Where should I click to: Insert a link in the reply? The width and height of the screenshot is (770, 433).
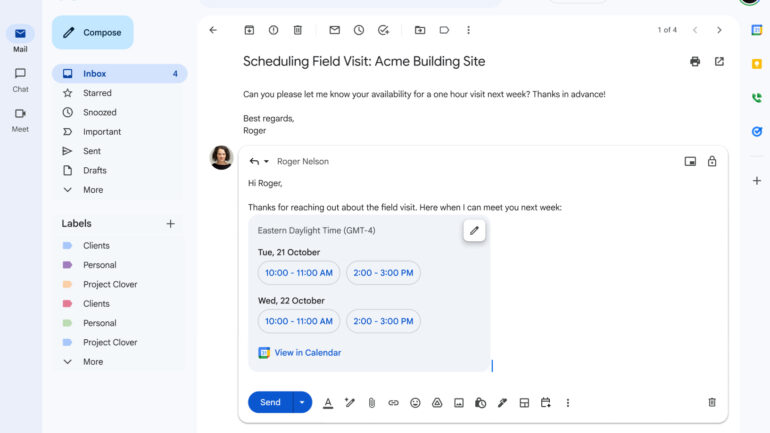pyautogui.click(x=393, y=403)
